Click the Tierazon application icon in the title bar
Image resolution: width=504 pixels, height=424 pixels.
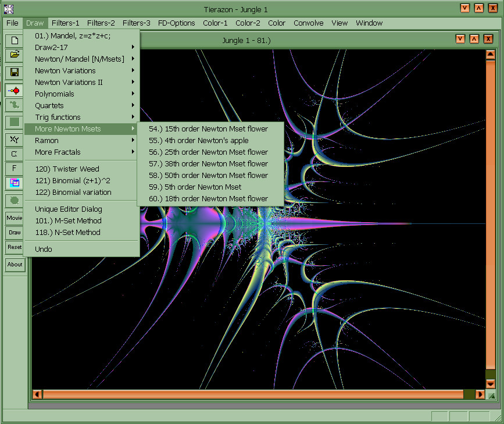pyautogui.click(x=9, y=9)
